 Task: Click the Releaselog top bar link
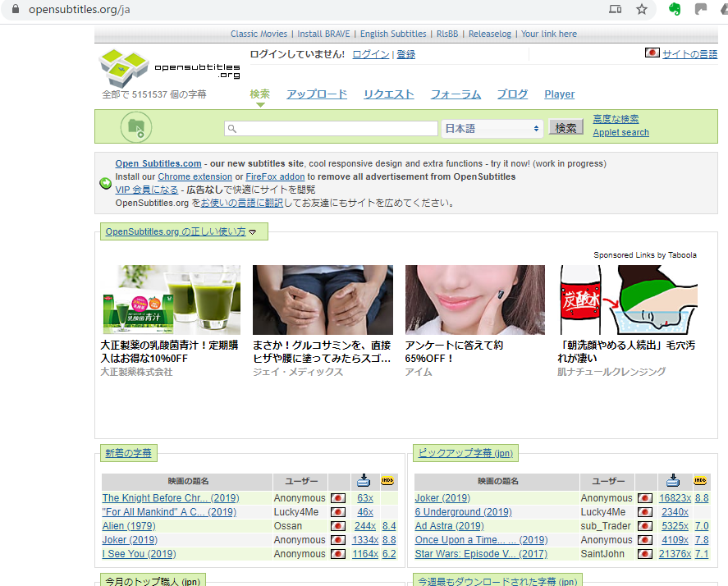point(490,34)
